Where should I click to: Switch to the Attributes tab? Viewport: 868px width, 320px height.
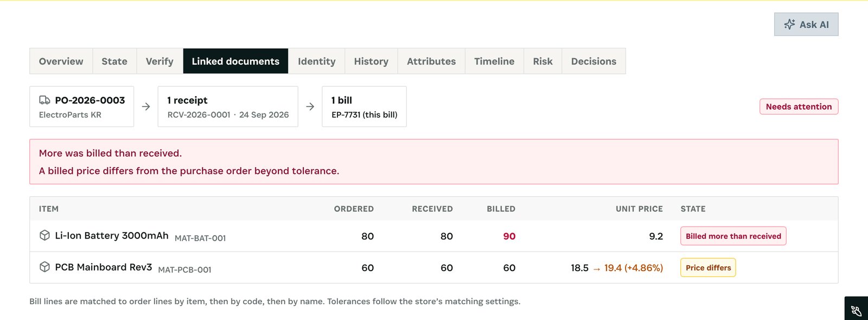pyautogui.click(x=431, y=61)
